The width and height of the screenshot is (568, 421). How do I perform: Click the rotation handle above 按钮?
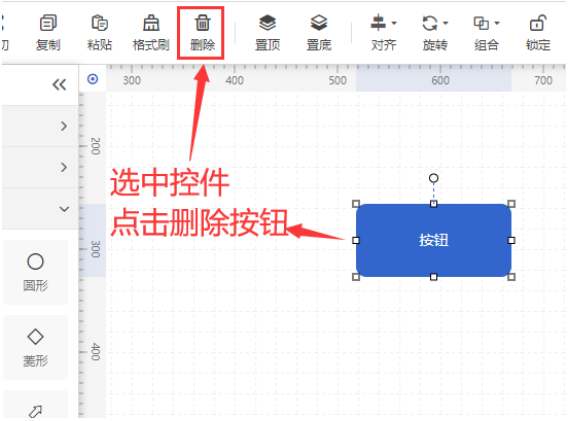coord(434,178)
